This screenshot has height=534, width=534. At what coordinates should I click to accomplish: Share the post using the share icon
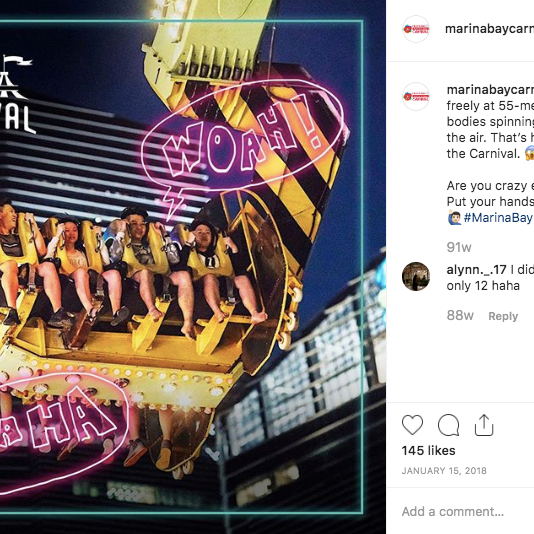tap(484, 425)
